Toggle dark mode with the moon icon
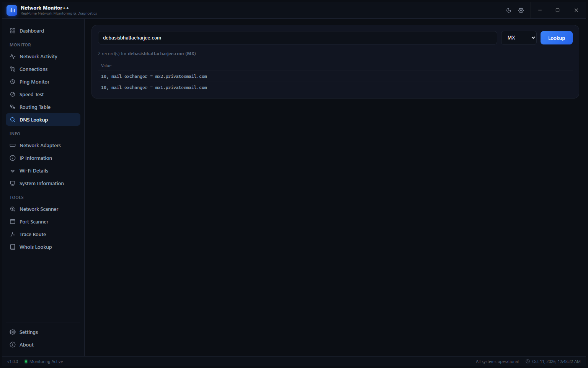 (509, 10)
